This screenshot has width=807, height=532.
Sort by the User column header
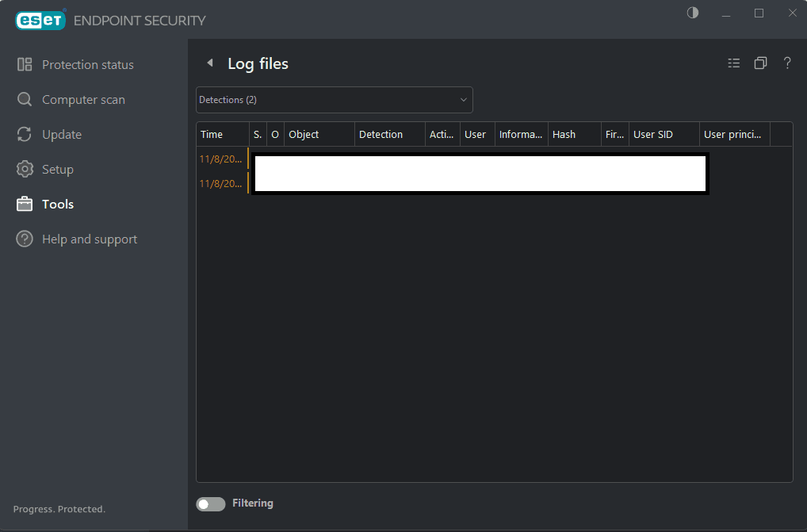(477, 134)
